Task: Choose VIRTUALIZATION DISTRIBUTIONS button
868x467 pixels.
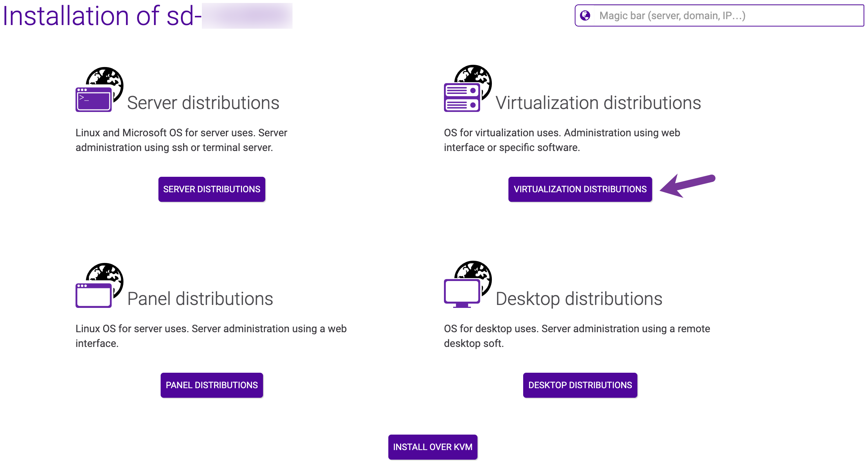Action: pos(580,189)
